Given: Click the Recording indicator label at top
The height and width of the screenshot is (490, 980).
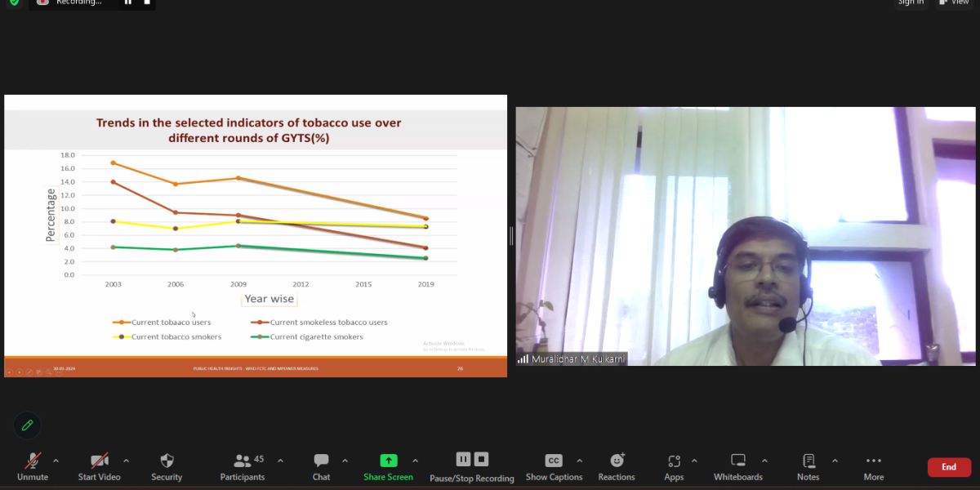Looking at the screenshot, I should [x=79, y=2].
